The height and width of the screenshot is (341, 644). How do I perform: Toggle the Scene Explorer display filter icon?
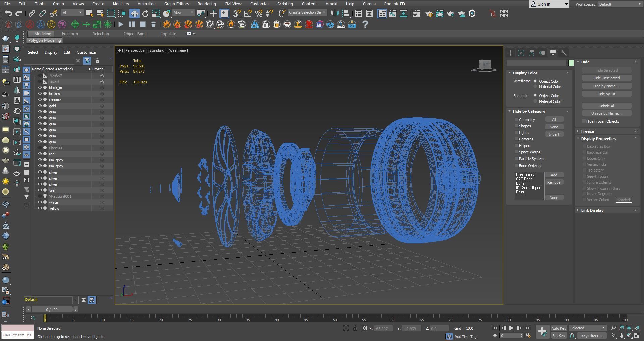point(87,61)
